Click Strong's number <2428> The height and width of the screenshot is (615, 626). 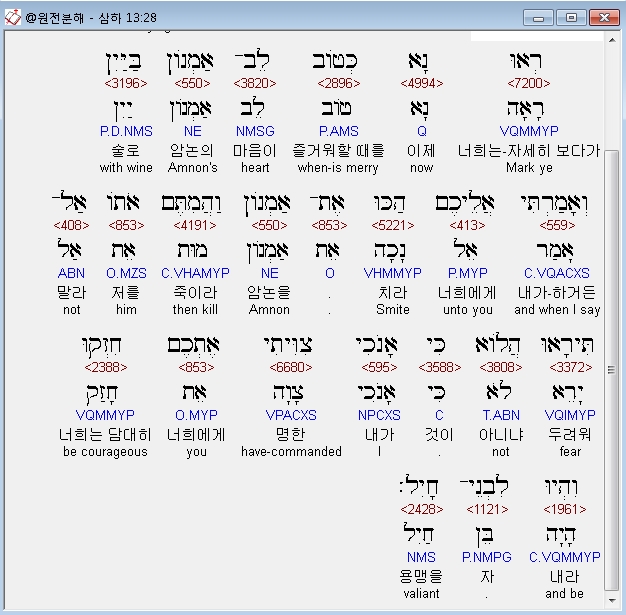422,509
